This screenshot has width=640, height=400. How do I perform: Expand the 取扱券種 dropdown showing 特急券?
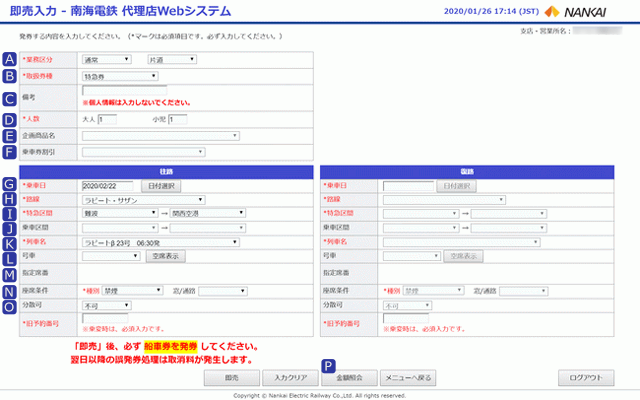point(120,76)
